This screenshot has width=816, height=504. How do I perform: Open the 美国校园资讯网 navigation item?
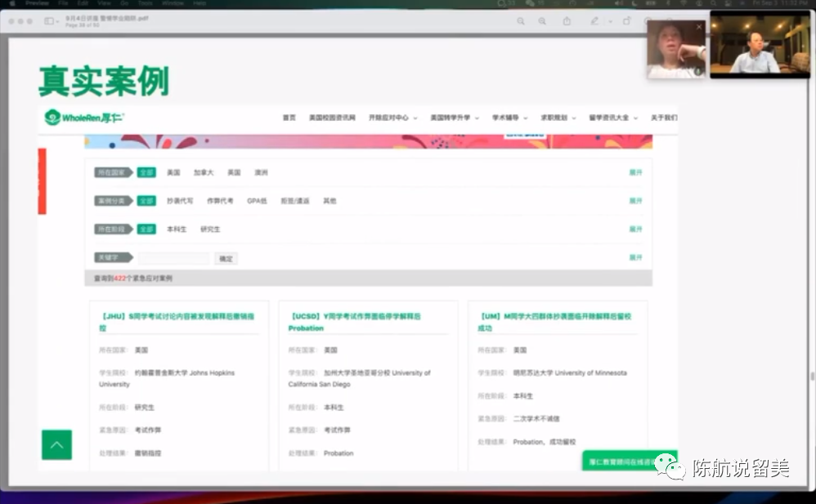(x=332, y=118)
